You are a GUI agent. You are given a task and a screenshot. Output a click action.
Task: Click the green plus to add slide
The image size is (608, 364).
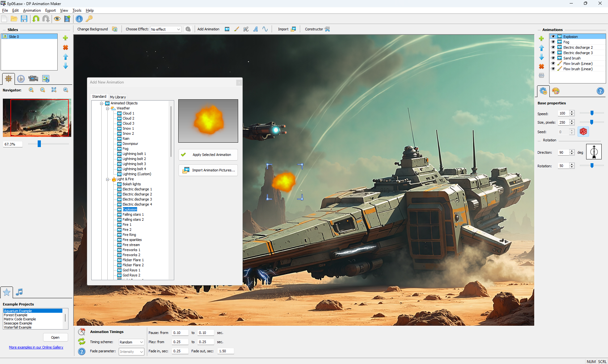point(66,38)
